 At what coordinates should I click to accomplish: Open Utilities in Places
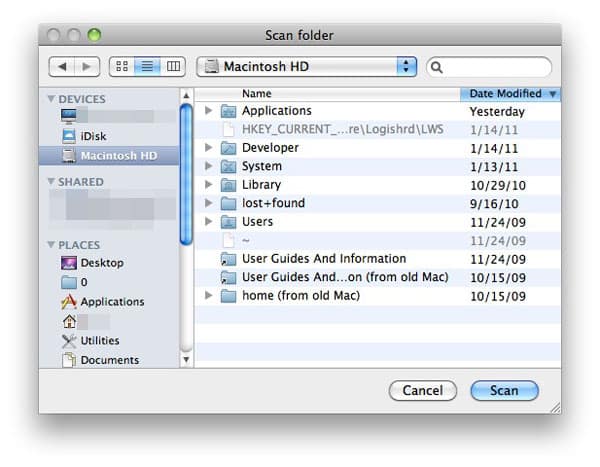(x=90, y=341)
